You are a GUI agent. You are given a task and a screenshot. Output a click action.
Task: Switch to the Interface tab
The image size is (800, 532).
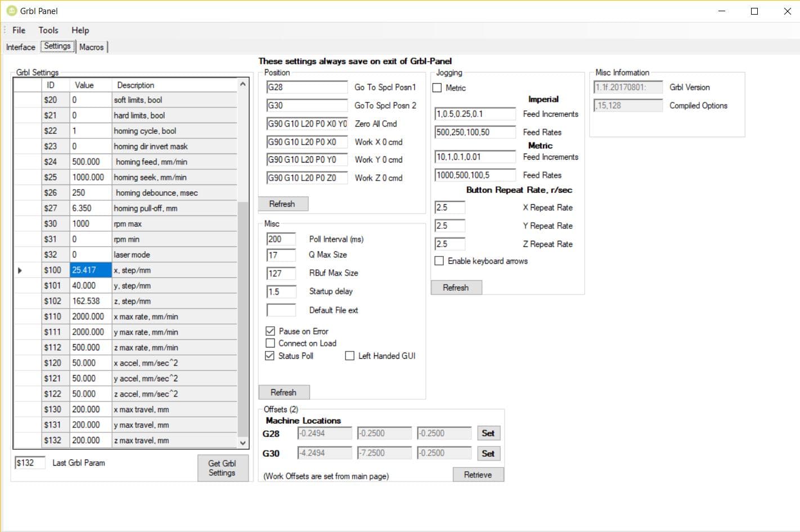pos(20,47)
